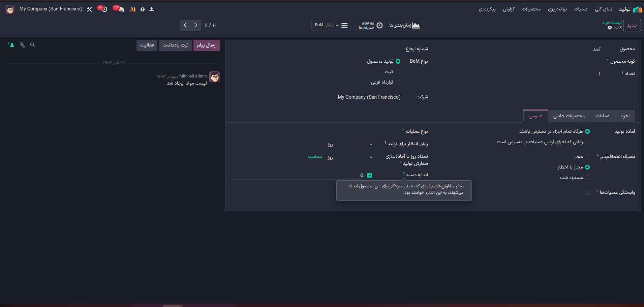Screen dimensions: 644x307
Task: Uncheck the اندازه دسته batch size checkbox
Action: tap(370, 175)
